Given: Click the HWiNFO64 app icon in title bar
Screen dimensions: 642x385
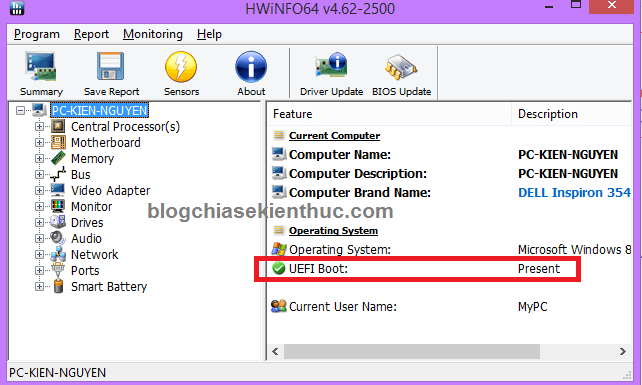Looking at the screenshot, I should point(17,8).
